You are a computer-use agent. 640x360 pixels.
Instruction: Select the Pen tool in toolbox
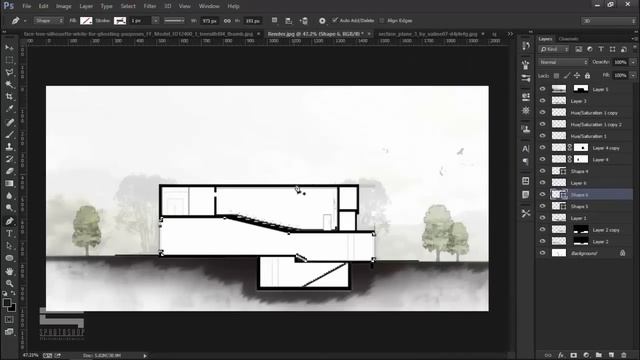[x=9, y=221]
